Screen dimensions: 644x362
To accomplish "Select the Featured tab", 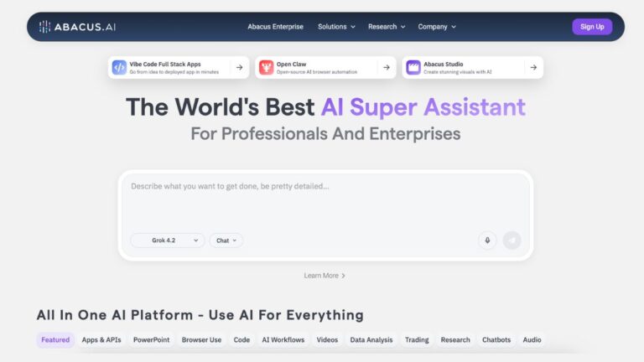I will 55,340.
